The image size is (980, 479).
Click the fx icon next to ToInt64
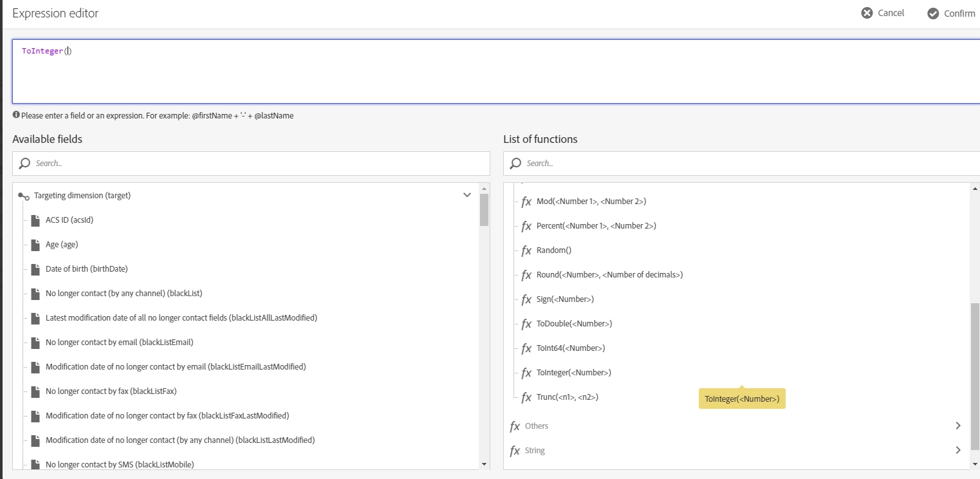526,348
